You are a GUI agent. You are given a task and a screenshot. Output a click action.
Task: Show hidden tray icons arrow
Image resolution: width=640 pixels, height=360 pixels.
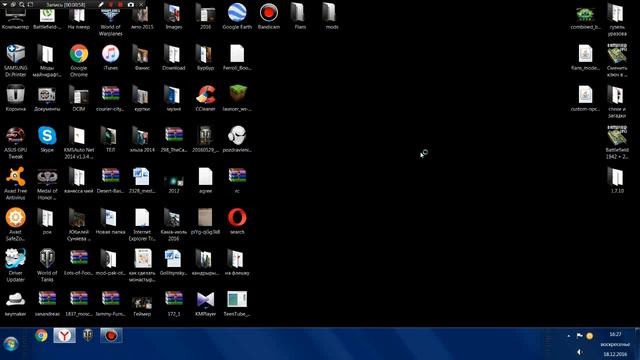click(569, 336)
